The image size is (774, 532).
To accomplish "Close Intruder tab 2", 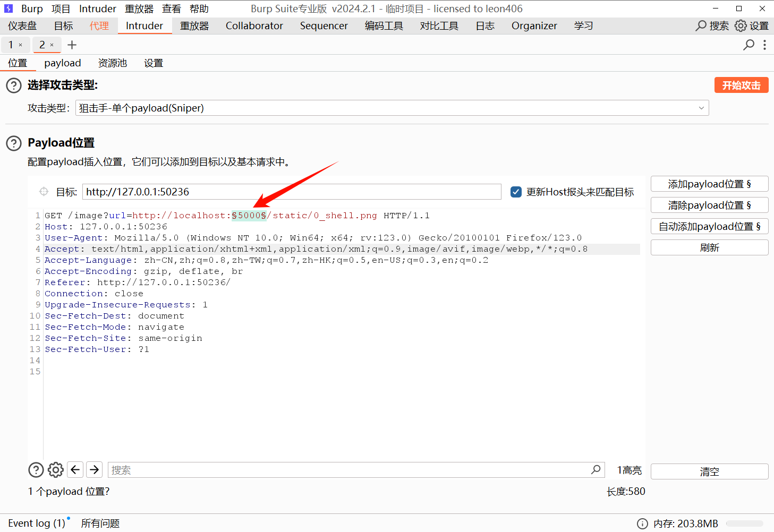I will 52,45.
